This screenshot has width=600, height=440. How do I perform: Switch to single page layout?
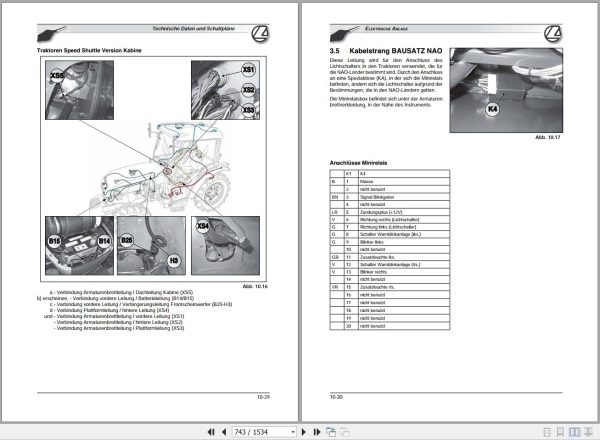click(x=547, y=432)
